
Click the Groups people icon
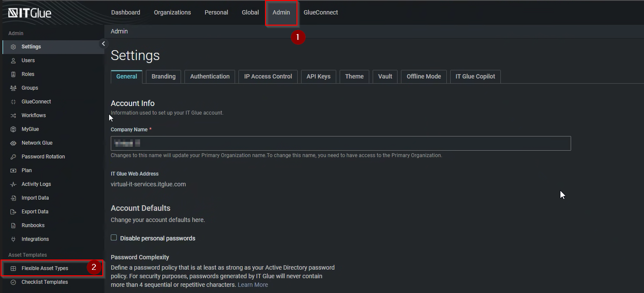(x=13, y=88)
